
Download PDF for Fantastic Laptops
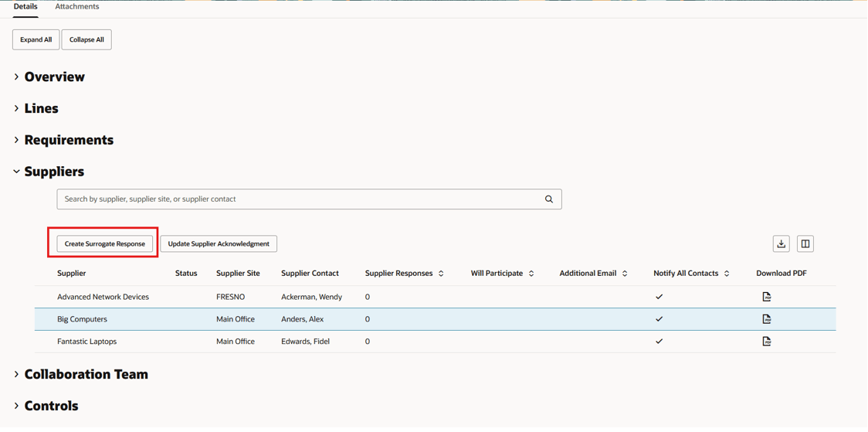767,341
